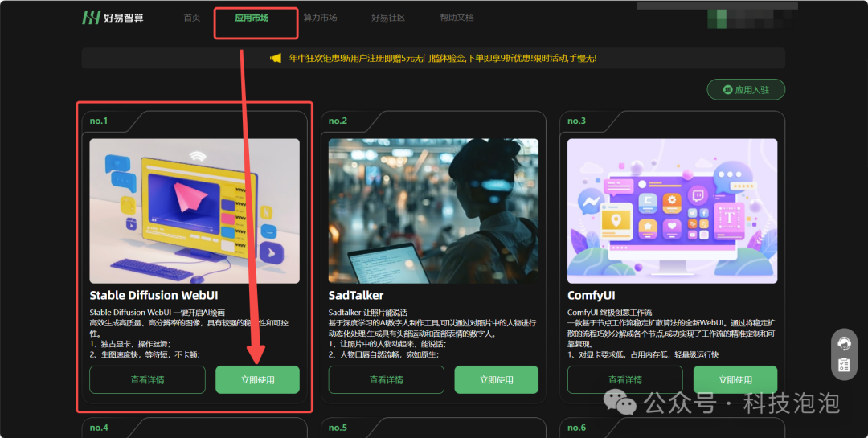Click the no.2 rank label
Viewport: 868px width, 438px height.
pos(338,121)
